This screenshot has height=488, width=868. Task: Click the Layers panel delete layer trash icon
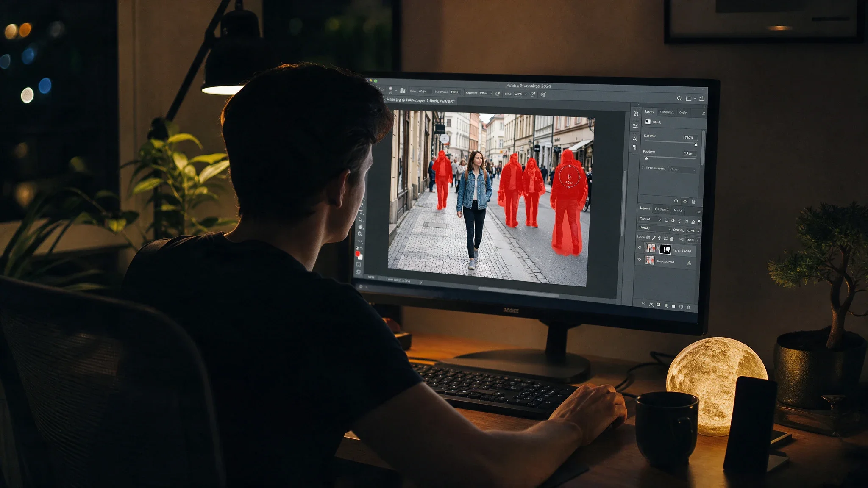[x=689, y=307]
